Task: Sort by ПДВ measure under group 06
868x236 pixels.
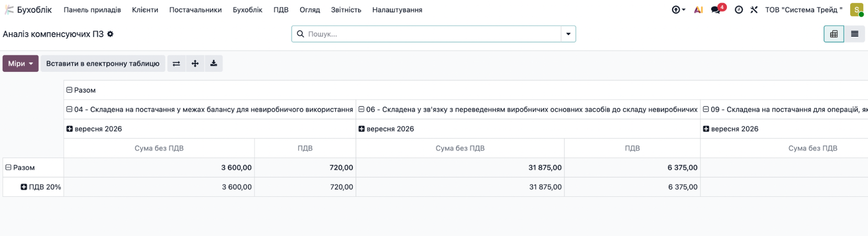Action: [x=632, y=148]
